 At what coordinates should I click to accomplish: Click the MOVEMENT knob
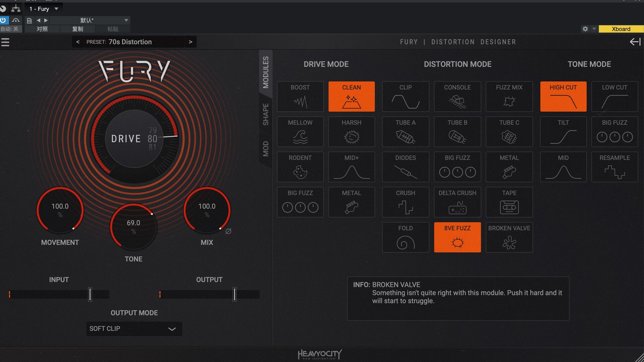60,210
